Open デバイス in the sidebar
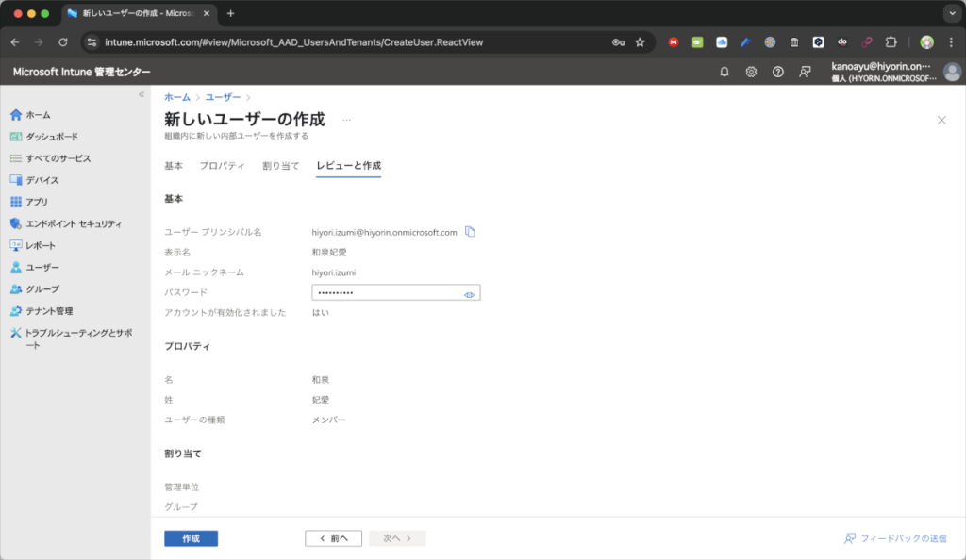This screenshot has width=966, height=560. pos(35,180)
